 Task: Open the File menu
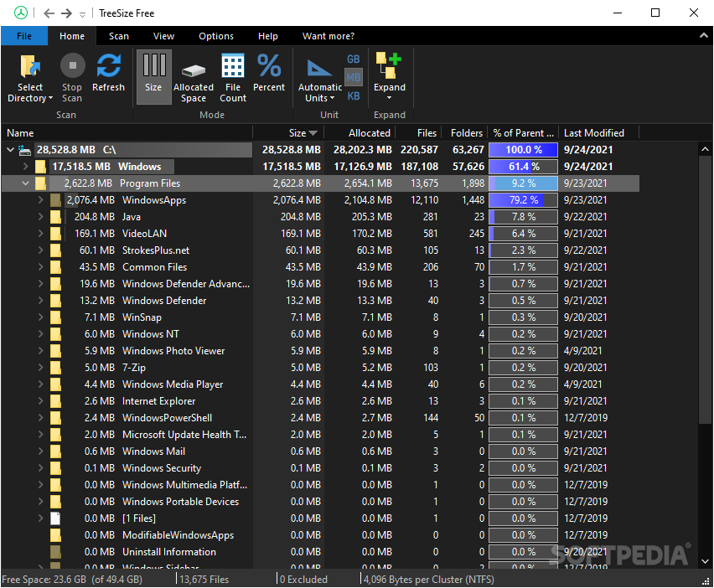[24, 36]
